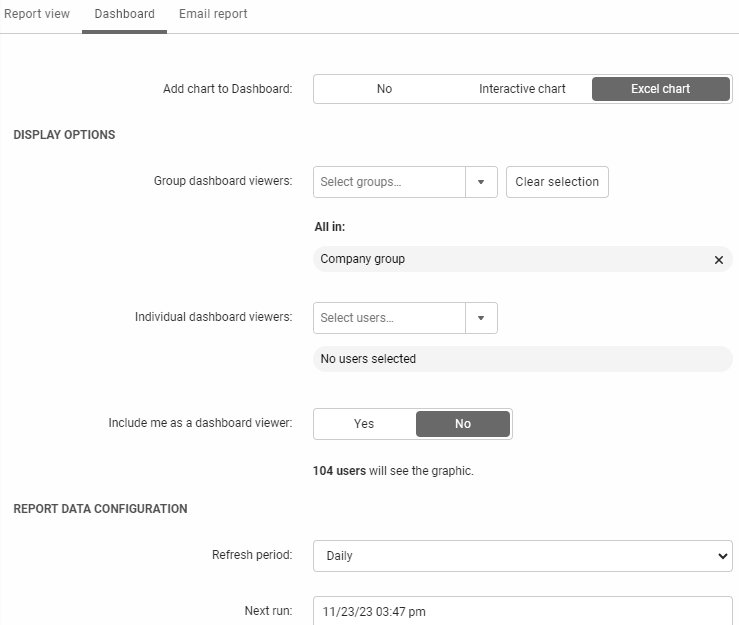This screenshot has height=625, width=739.
Task: Enable Yes for include me as viewer
Action: [x=364, y=424]
